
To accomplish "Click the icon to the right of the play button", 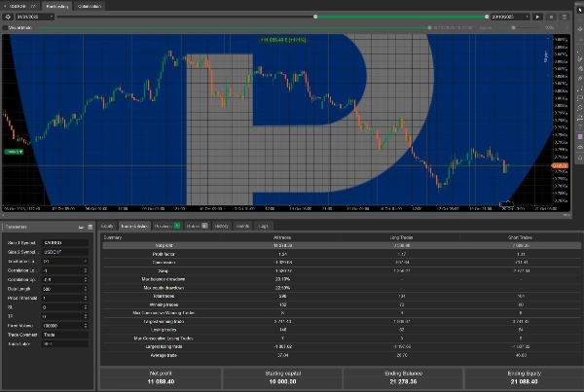I will [x=552, y=17].
